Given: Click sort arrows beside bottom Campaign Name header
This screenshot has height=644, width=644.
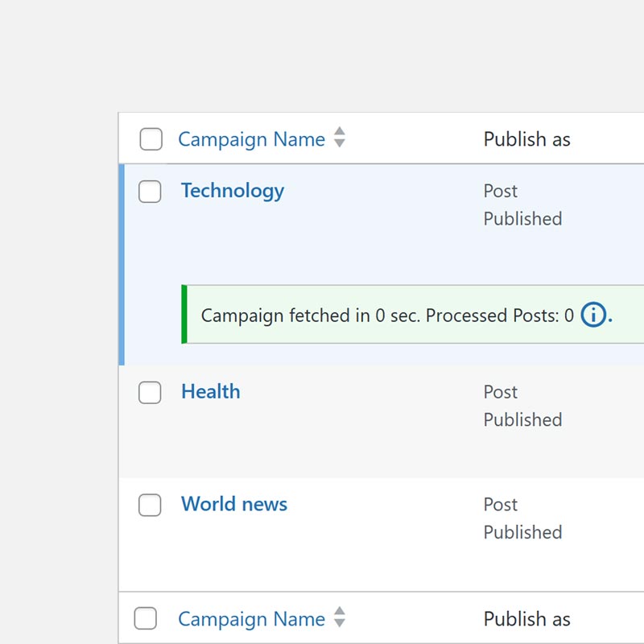Looking at the screenshot, I should click(x=340, y=617).
